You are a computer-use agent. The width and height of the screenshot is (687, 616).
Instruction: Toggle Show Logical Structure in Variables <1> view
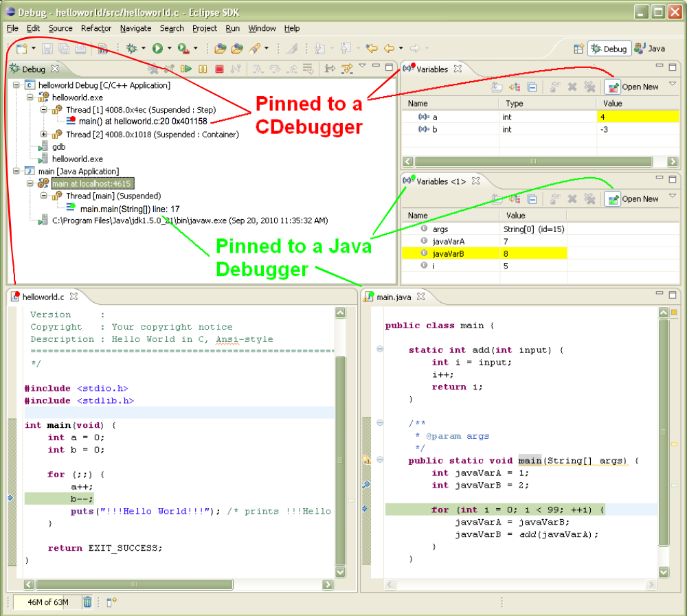click(515, 199)
